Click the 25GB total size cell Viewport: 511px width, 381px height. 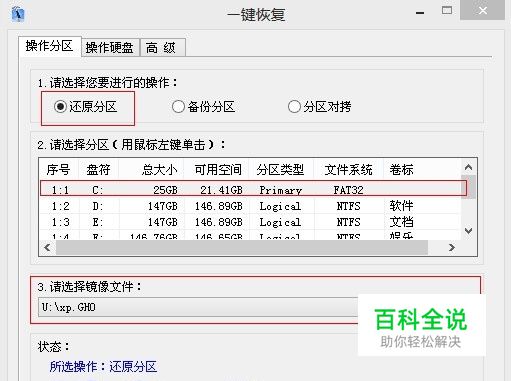(x=165, y=190)
